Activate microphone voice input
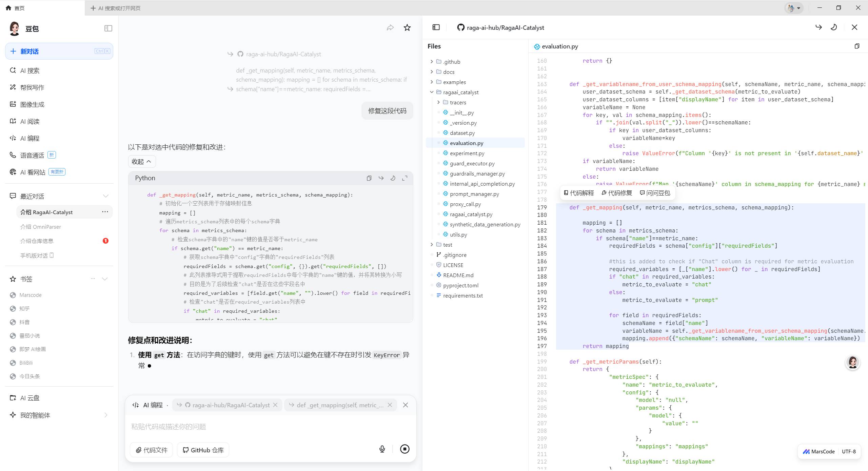 382,449
